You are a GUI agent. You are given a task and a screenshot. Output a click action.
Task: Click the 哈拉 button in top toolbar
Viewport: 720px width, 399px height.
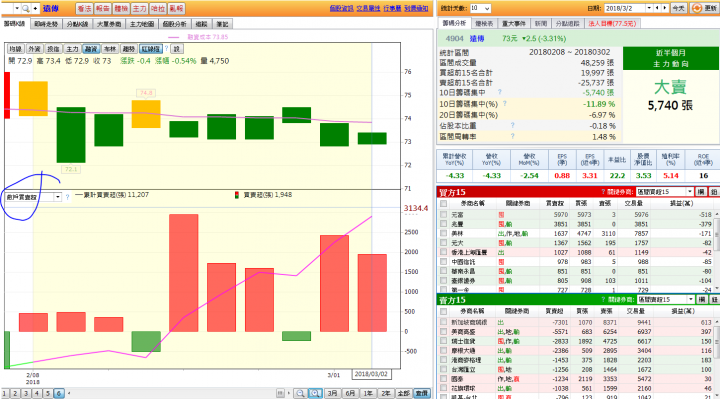click(158, 8)
